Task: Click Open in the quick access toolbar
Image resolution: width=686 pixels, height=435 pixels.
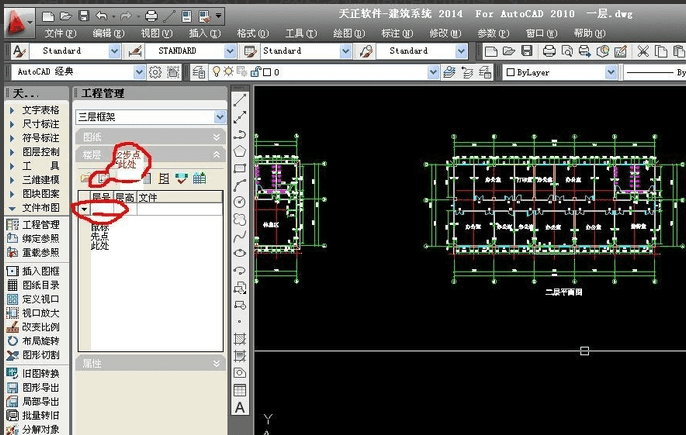Action: pyautogui.click(x=66, y=17)
